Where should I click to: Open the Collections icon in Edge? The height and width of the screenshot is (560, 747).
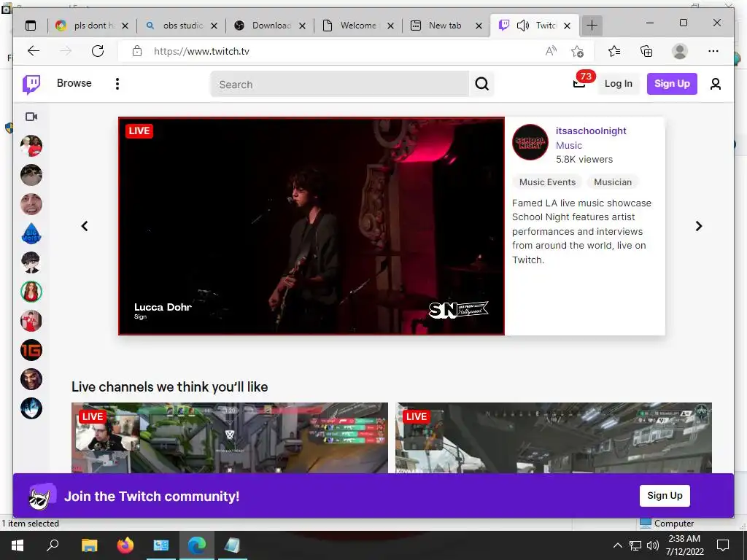(x=646, y=51)
